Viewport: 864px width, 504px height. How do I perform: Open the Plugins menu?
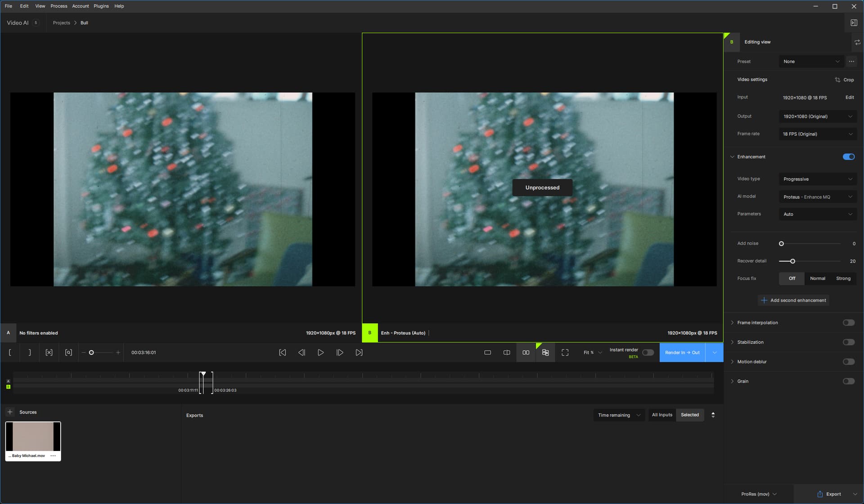[x=101, y=6]
